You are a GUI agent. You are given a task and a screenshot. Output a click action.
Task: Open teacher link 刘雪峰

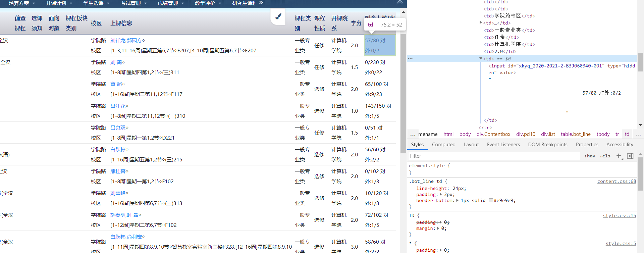[118, 193]
